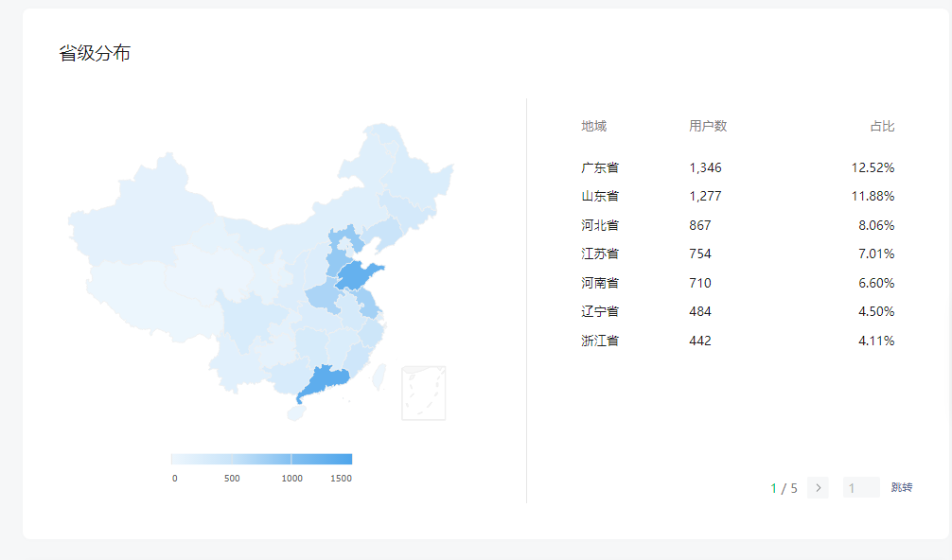952x560 pixels.
Task: Click the 占比 column header
Action: coord(882,126)
